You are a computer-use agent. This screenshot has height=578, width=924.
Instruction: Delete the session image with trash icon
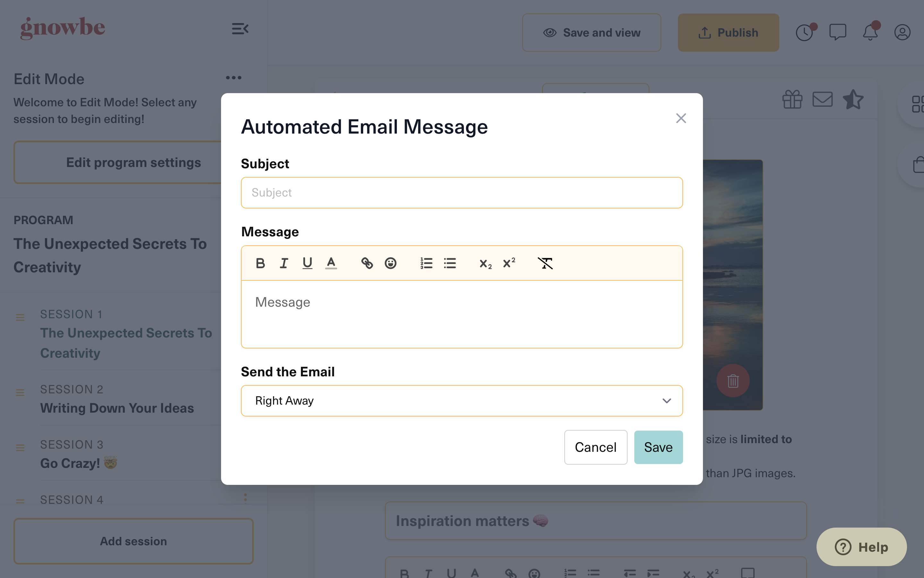click(733, 381)
